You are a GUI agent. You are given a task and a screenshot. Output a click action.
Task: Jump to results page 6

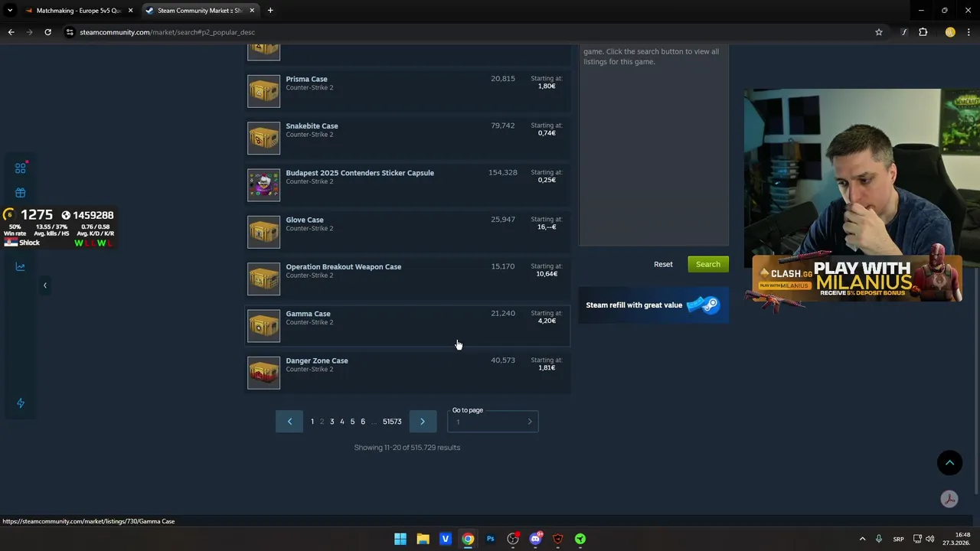click(x=363, y=422)
